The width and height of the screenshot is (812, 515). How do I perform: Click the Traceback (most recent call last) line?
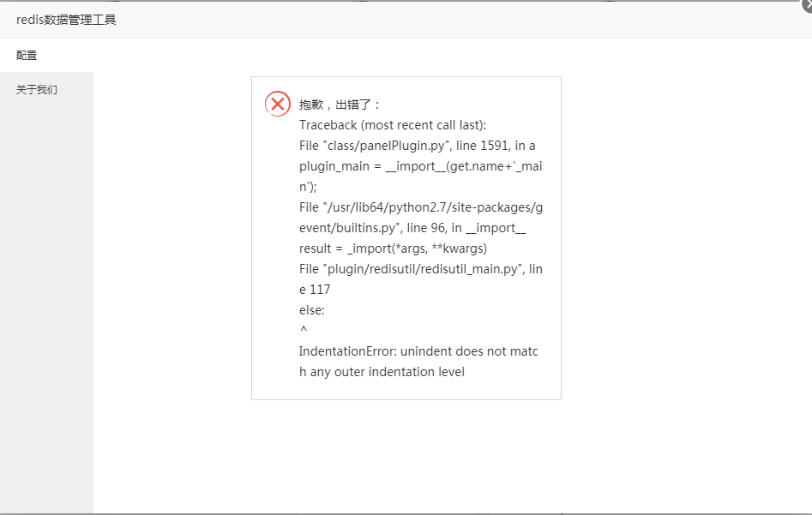tap(393, 125)
